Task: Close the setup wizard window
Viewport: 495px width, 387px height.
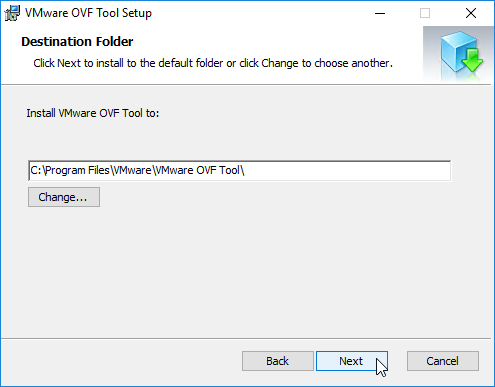Action: click(x=471, y=13)
